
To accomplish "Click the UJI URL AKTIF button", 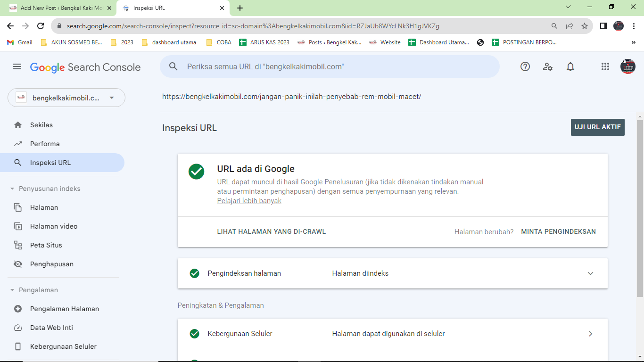I will click(597, 127).
